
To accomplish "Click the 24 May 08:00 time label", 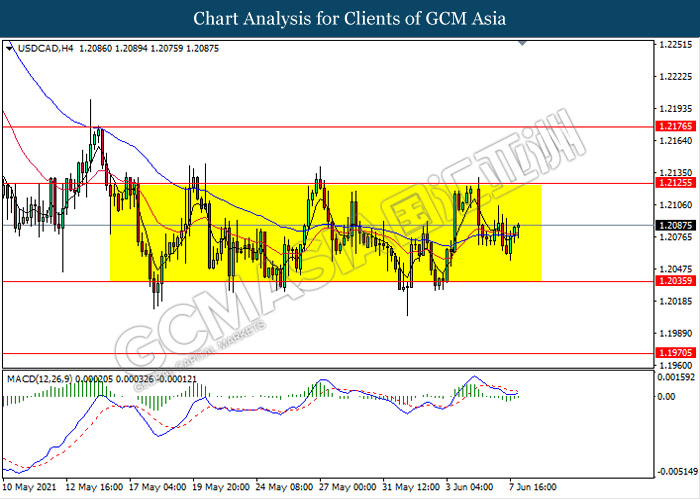I will point(284,487).
